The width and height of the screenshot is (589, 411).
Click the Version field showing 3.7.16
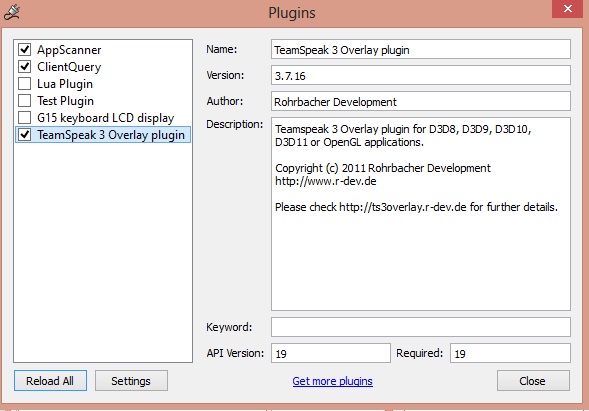(421, 75)
